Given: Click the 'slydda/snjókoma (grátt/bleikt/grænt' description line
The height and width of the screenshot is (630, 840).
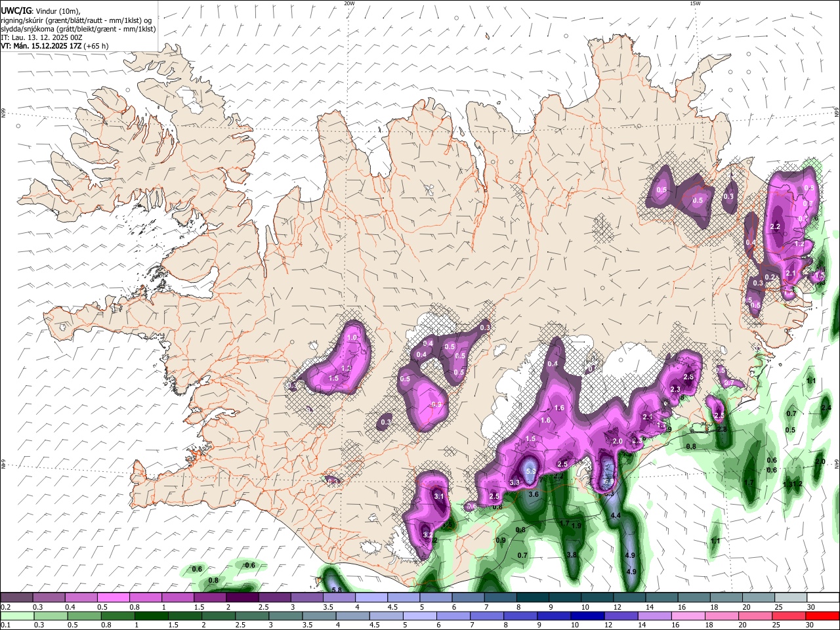Looking at the screenshot, I should click(x=78, y=29).
